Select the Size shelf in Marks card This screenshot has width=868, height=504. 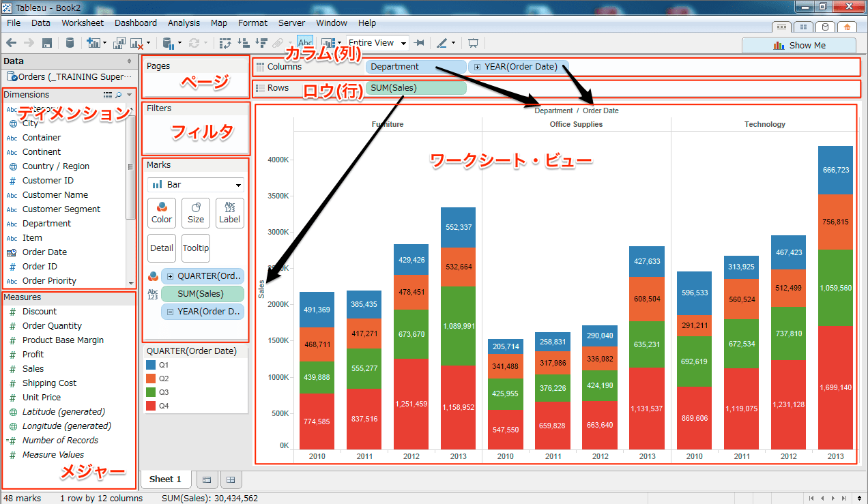point(196,213)
